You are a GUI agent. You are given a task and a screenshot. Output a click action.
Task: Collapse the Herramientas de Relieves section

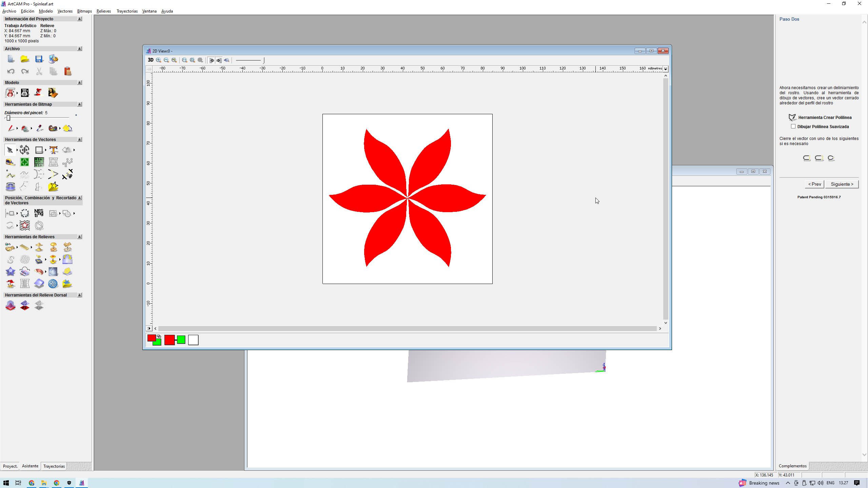(x=80, y=237)
